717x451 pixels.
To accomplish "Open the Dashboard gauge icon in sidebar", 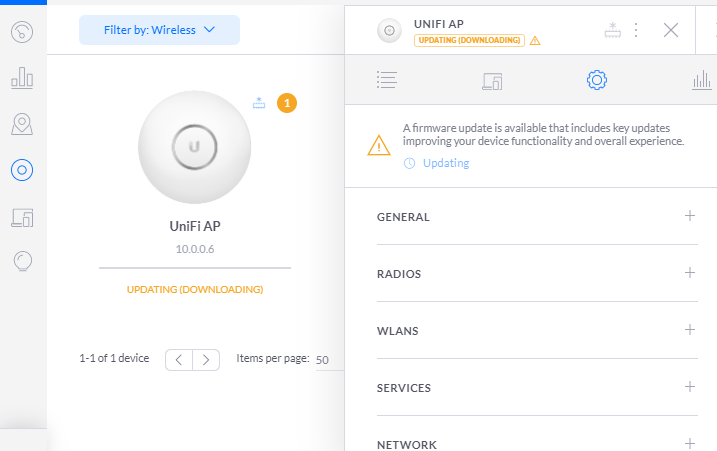I will pos(23,32).
